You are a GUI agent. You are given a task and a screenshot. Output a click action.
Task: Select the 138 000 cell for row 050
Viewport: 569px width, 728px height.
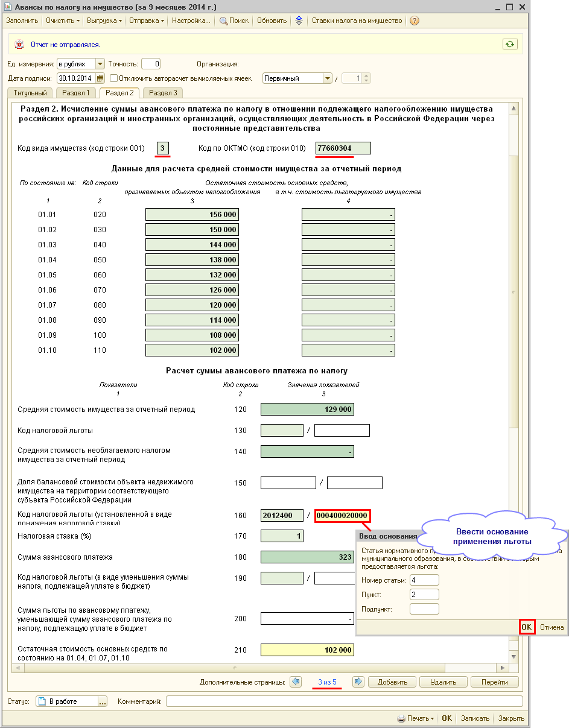(192, 260)
